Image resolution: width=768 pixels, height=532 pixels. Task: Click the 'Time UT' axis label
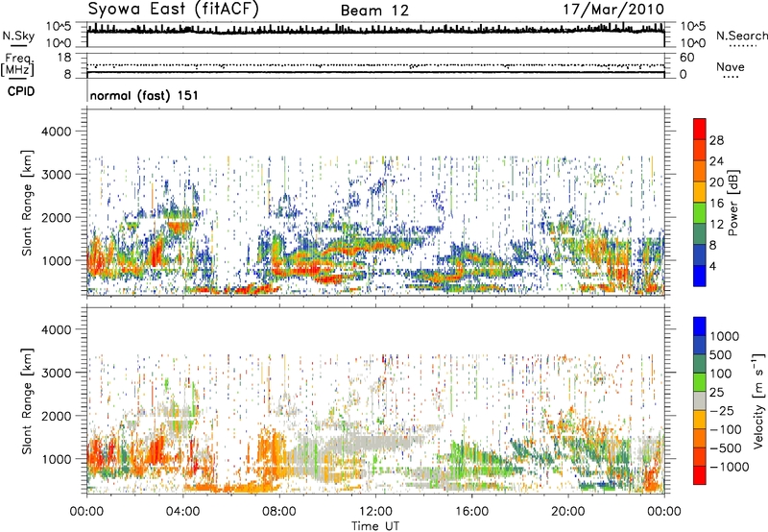(375, 526)
